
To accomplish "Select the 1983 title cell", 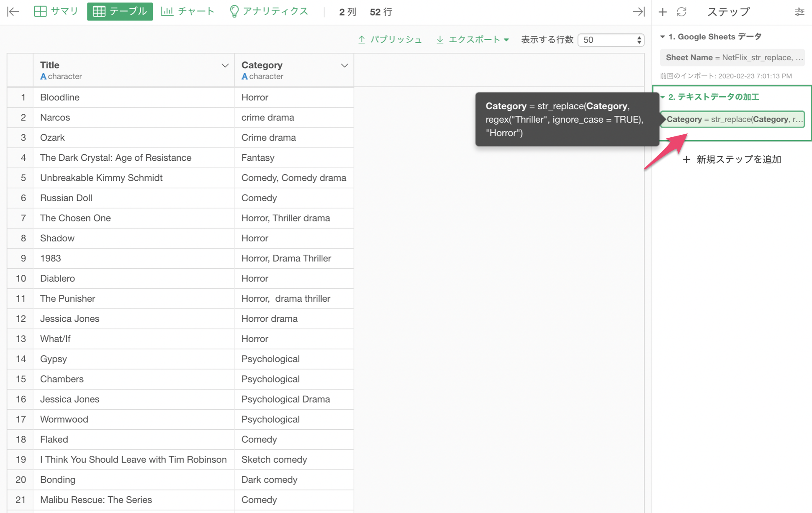I will click(x=134, y=258).
